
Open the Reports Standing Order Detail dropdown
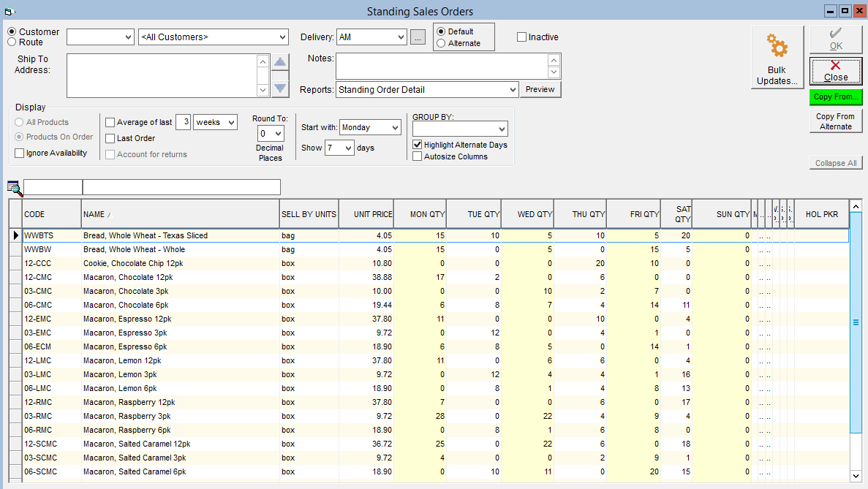[x=513, y=90]
